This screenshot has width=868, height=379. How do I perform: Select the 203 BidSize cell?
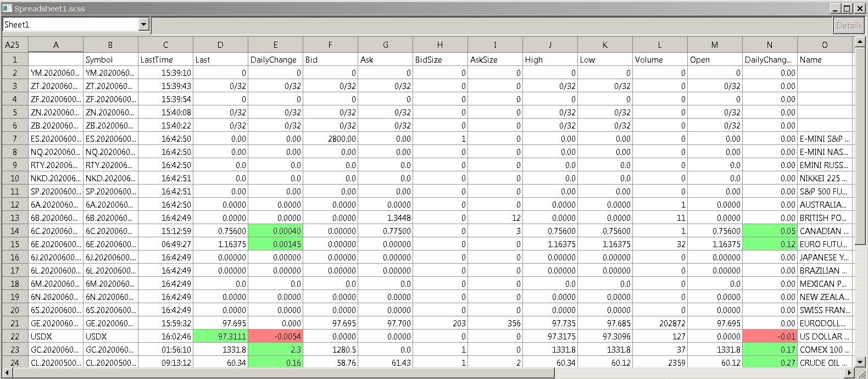(x=440, y=323)
